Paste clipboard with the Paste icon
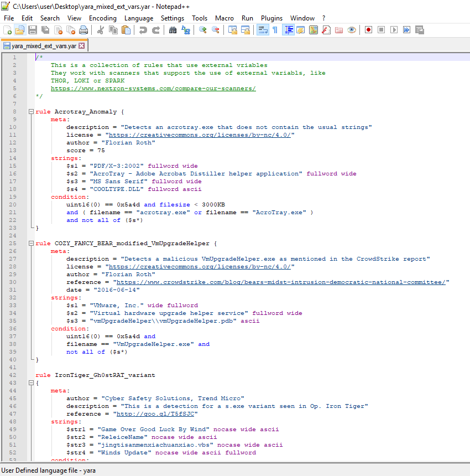Screen dimensions: 470x476 (126, 30)
